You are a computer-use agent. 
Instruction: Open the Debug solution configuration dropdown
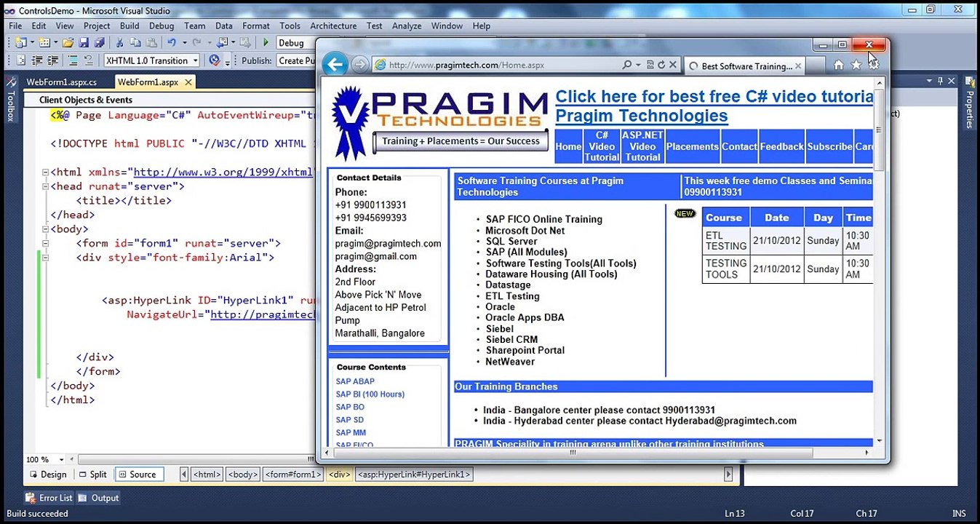tap(296, 43)
